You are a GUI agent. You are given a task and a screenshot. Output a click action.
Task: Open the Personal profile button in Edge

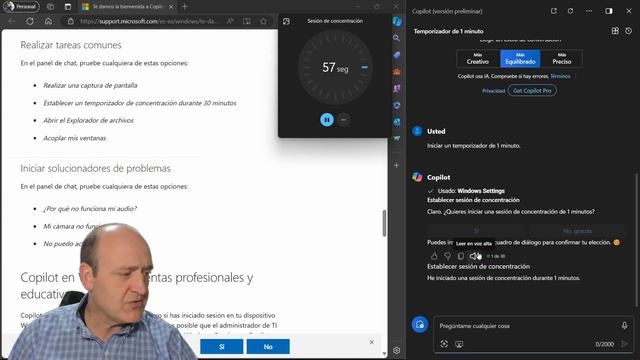(x=21, y=7)
